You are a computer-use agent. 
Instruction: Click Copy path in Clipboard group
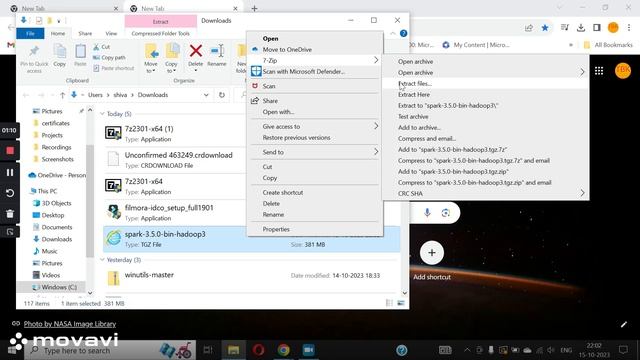(x=109, y=58)
